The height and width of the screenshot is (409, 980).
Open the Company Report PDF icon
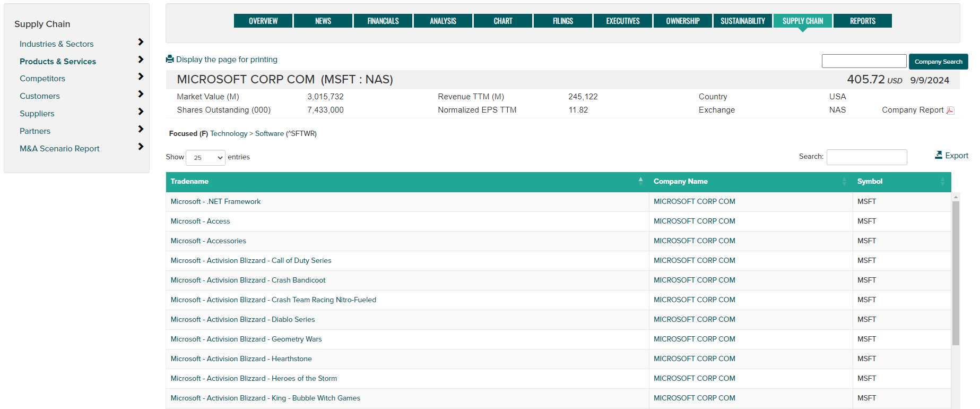click(x=950, y=110)
